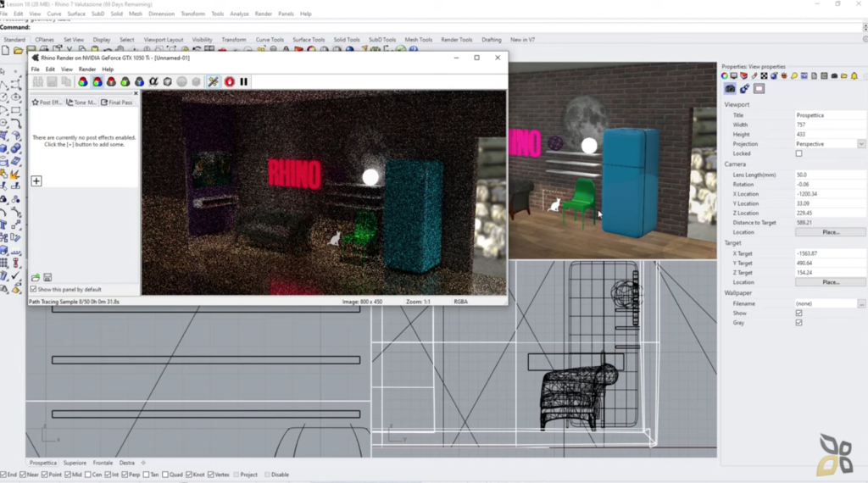Open the Render menu in render window
The image size is (868, 483).
click(x=87, y=69)
